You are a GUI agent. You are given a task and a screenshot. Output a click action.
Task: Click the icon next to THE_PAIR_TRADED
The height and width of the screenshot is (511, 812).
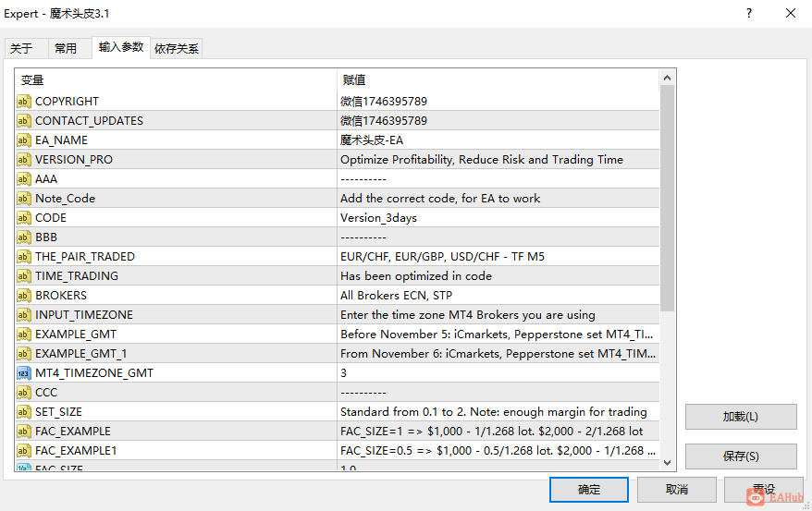24,257
